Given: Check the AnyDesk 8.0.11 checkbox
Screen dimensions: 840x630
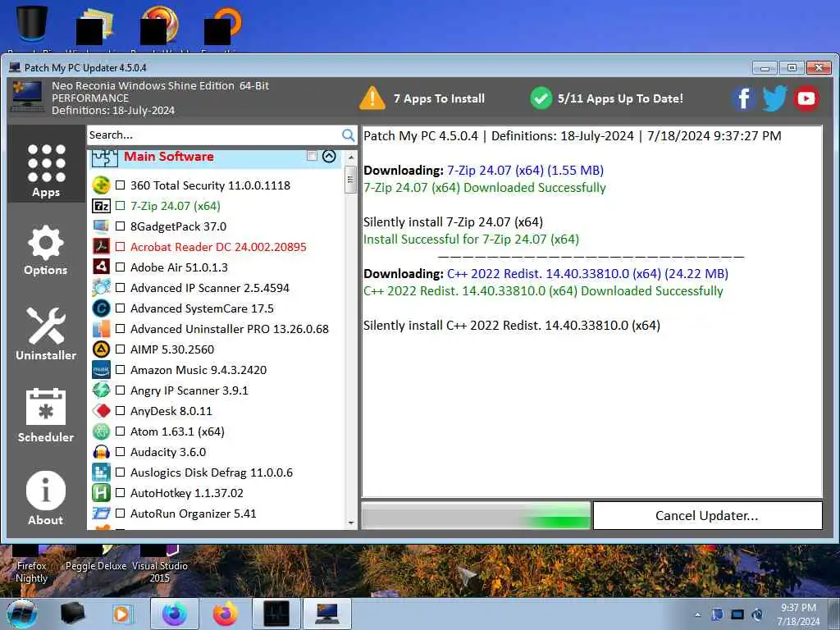Looking at the screenshot, I should [x=121, y=411].
